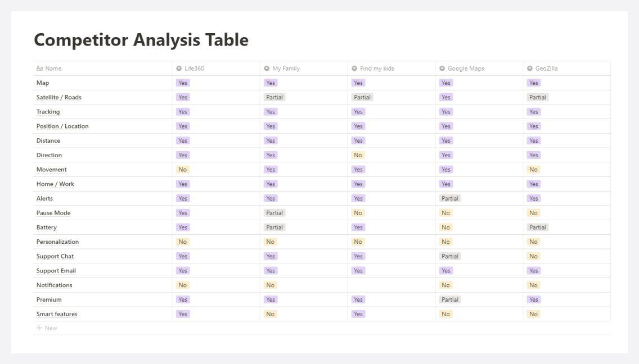Click the plus icon to add new row

[x=39, y=328]
